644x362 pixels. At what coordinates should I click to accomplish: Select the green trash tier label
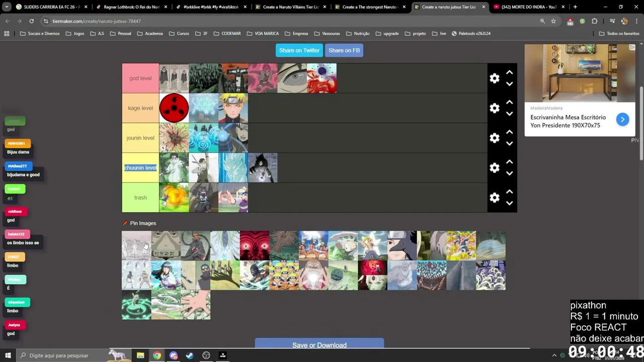[140, 198]
